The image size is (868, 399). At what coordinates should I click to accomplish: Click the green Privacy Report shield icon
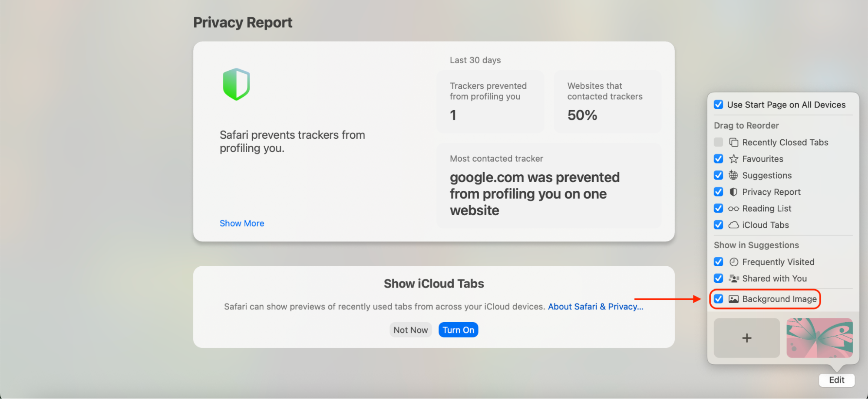tap(236, 84)
